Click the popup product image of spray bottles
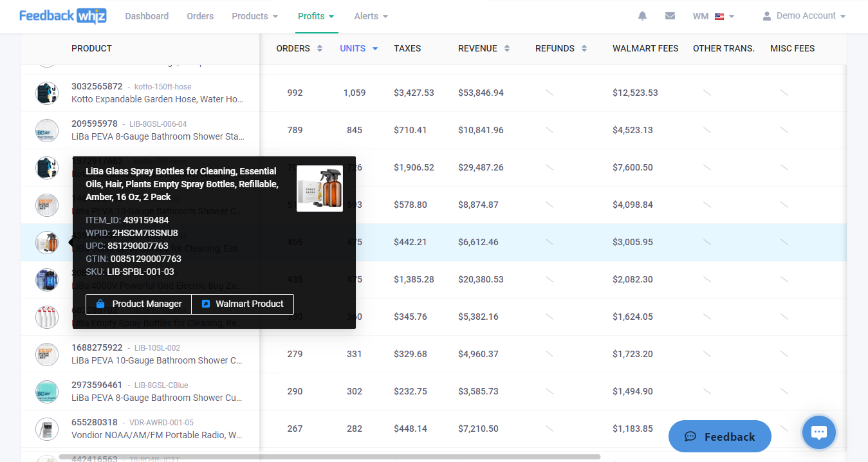Viewport: 868px width, 462px height. 320,188
